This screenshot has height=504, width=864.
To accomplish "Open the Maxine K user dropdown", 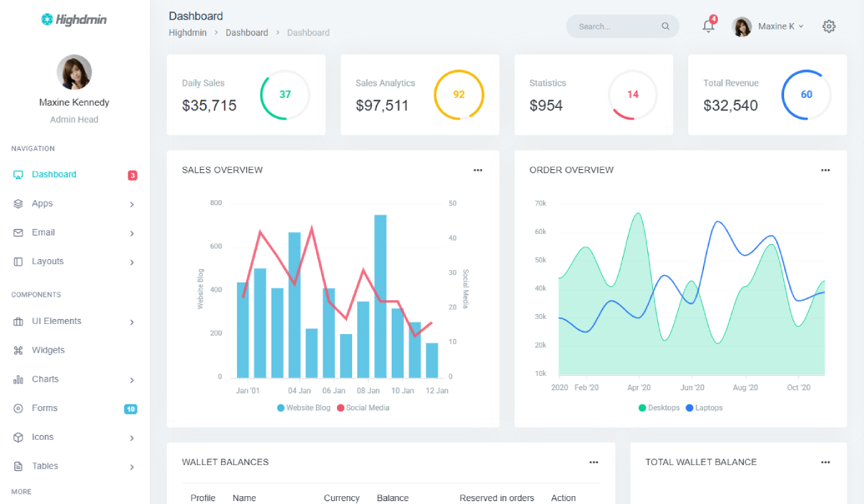I will point(768,27).
